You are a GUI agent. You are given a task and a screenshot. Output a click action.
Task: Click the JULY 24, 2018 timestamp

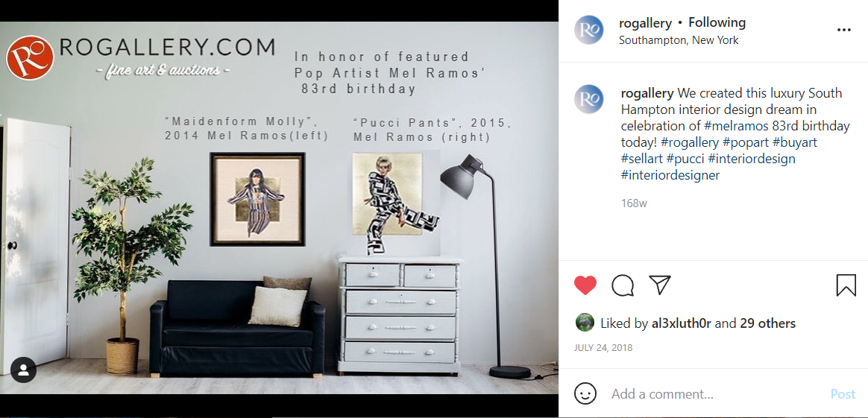point(603,348)
